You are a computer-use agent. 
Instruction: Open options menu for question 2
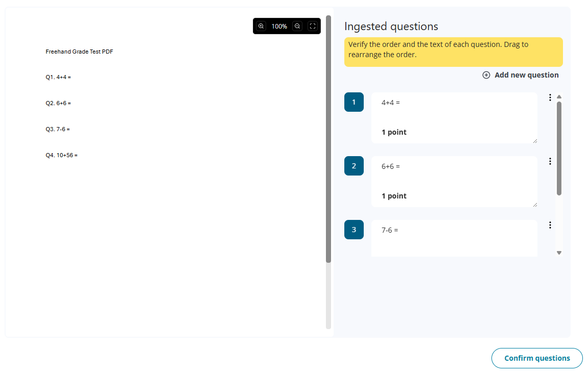click(550, 161)
